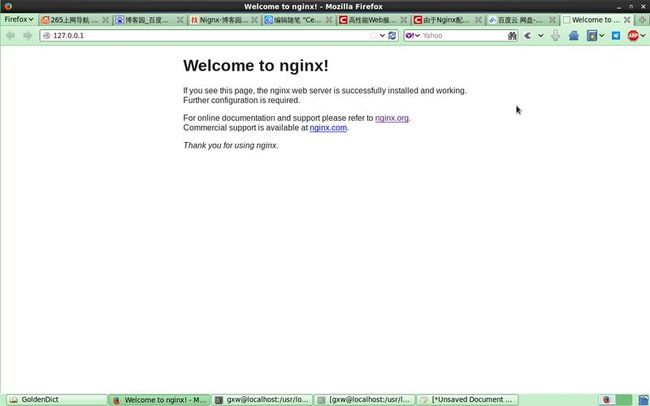Close the Nignx-博客园 tab
Image resolution: width=650 pixels, height=406 pixels.
255,20
